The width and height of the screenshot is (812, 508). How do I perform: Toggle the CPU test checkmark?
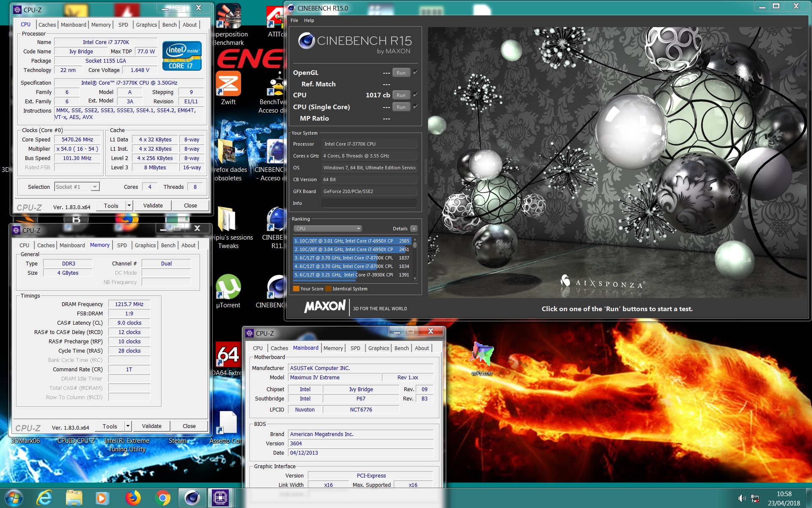(x=415, y=95)
